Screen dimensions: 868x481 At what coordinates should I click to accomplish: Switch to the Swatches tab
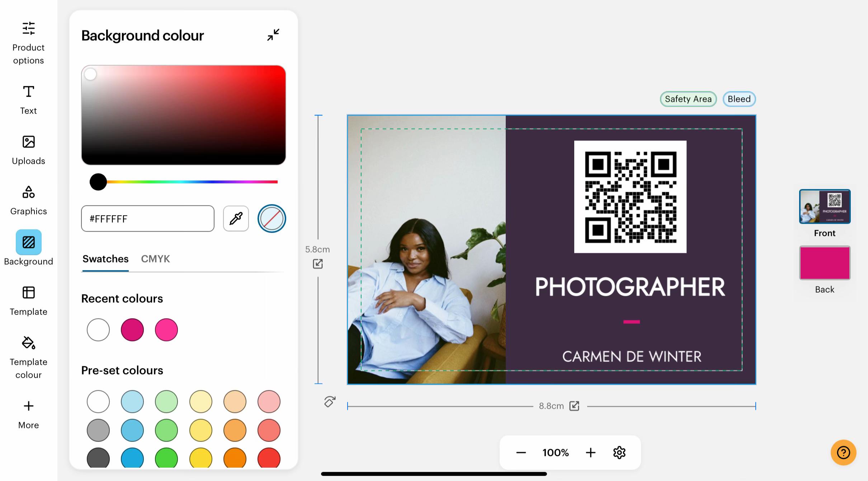pos(105,259)
